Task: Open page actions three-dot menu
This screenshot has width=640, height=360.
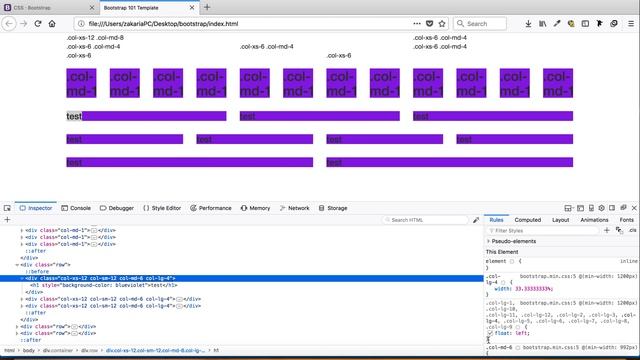Action: [417, 24]
